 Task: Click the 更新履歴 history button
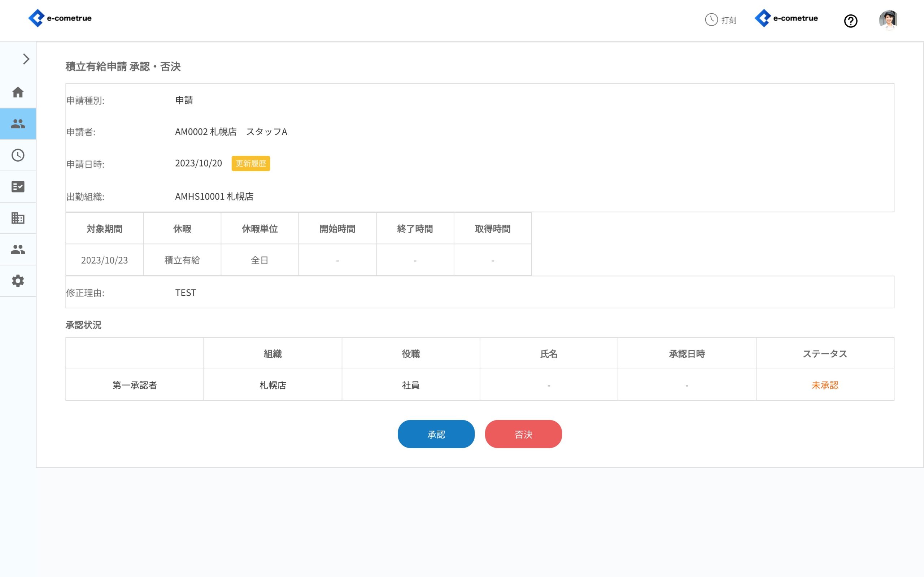250,163
